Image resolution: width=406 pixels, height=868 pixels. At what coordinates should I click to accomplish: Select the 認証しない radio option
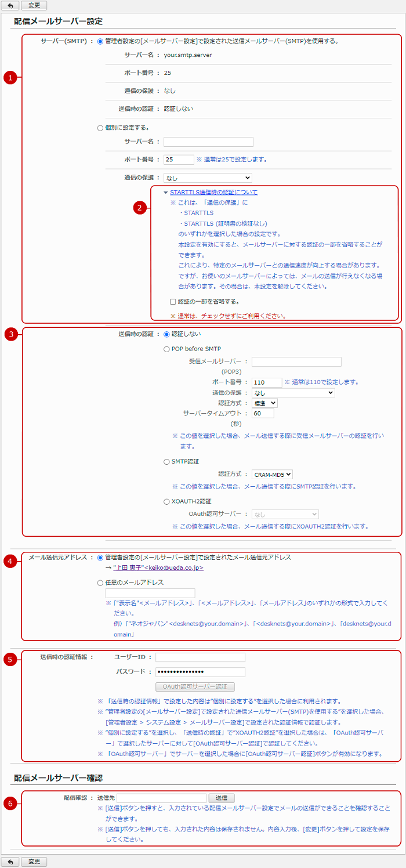click(167, 334)
